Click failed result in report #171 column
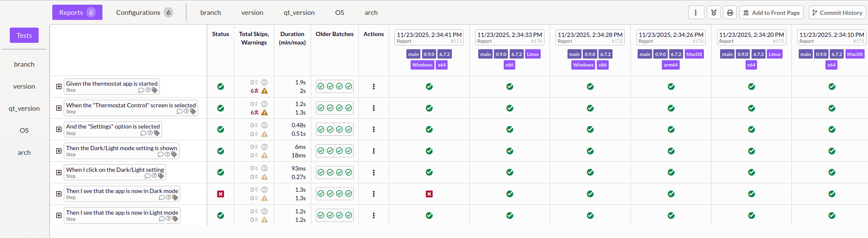Viewport: 868px width, 238px height. pos(429,194)
